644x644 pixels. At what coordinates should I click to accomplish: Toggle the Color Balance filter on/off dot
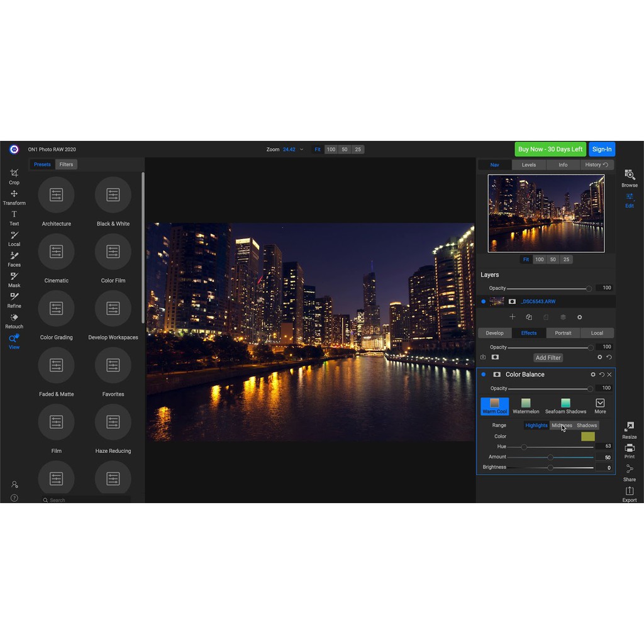coord(484,374)
